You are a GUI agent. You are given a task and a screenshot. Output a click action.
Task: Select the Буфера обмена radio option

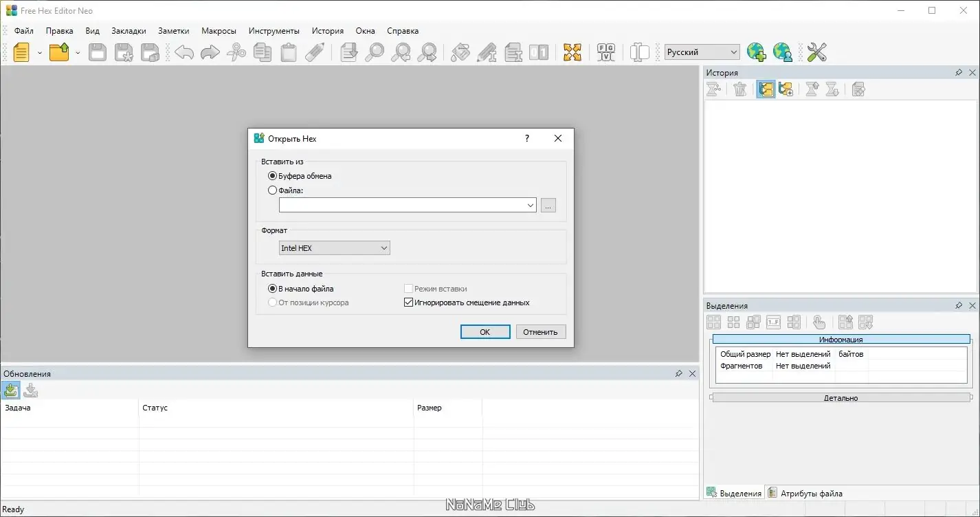coord(273,176)
